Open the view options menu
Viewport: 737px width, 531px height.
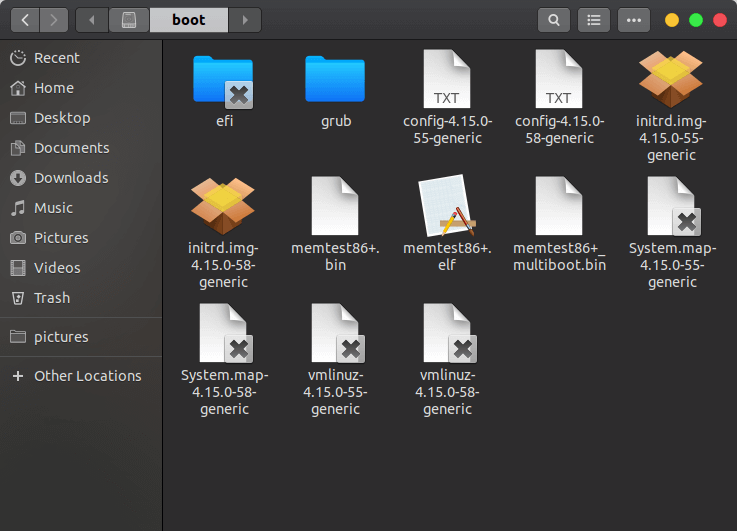(x=634, y=20)
